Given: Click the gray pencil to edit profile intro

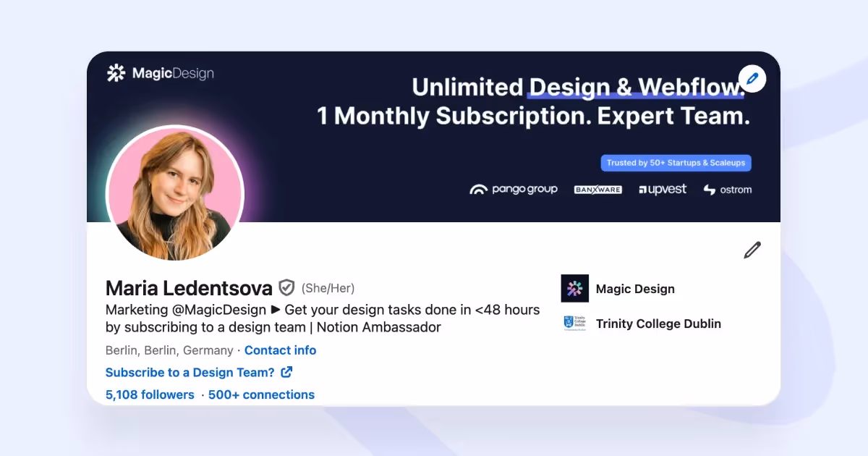Looking at the screenshot, I should point(752,250).
